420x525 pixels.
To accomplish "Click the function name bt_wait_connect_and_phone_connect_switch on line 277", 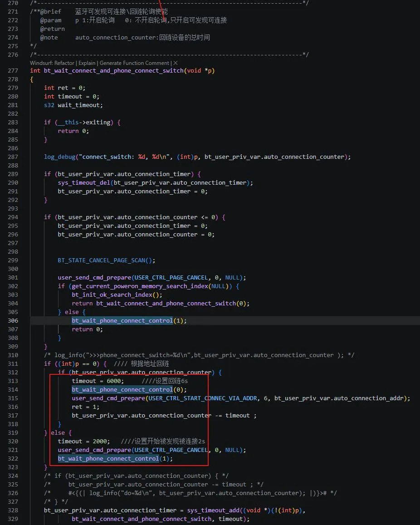I will coord(114,71).
